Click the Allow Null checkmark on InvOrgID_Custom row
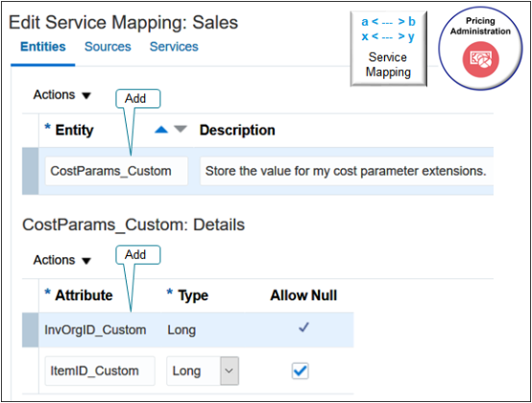The width and height of the screenshot is (532, 403). tap(303, 327)
